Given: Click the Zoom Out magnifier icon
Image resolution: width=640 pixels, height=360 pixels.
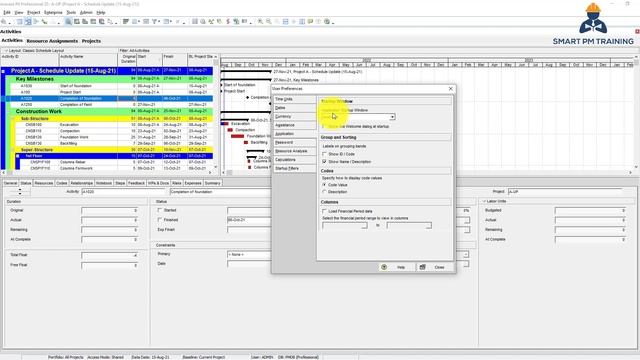Looking at the screenshot, I should 269,22.
